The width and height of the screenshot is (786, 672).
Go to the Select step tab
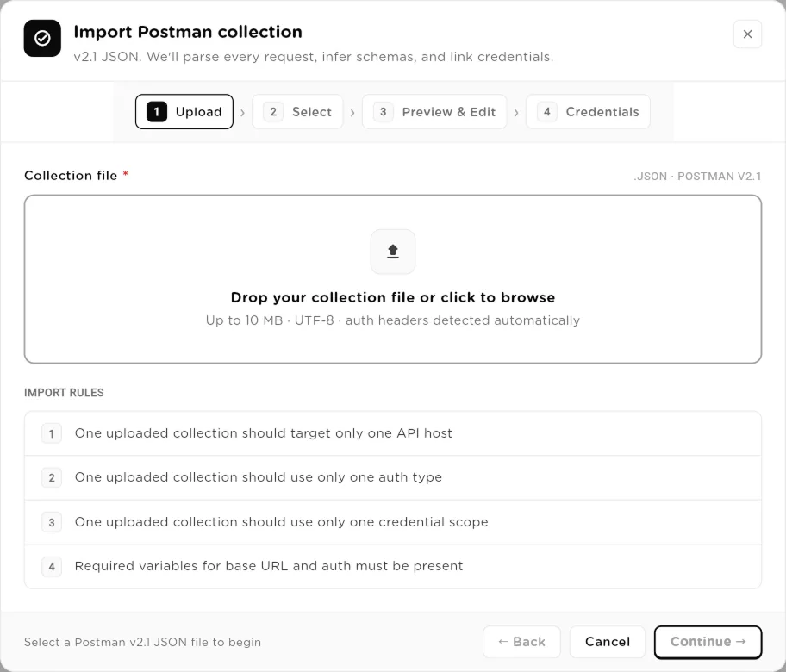(297, 112)
